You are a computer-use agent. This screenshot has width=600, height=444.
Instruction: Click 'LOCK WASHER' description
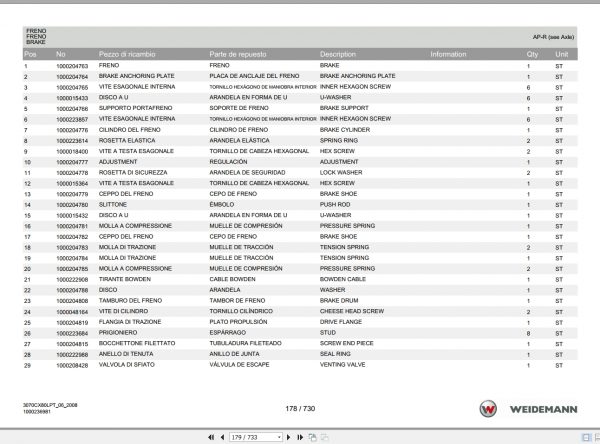(x=341, y=173)
